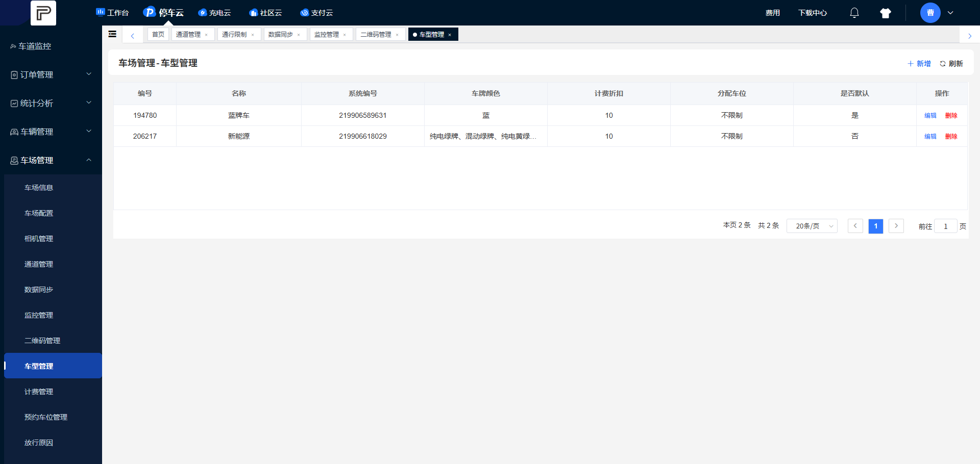Click the shirt theme icon
This screenshot has height=464, width=980.
point(886,13)
